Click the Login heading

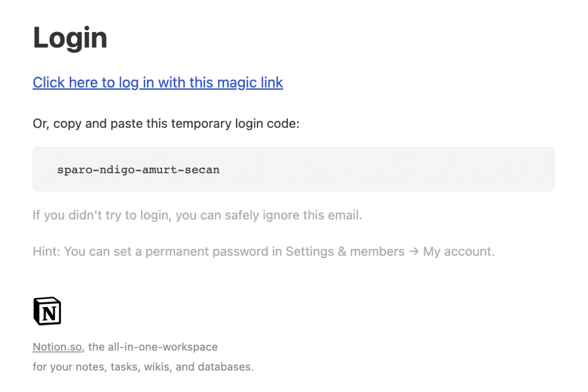(x=70, y=38)
